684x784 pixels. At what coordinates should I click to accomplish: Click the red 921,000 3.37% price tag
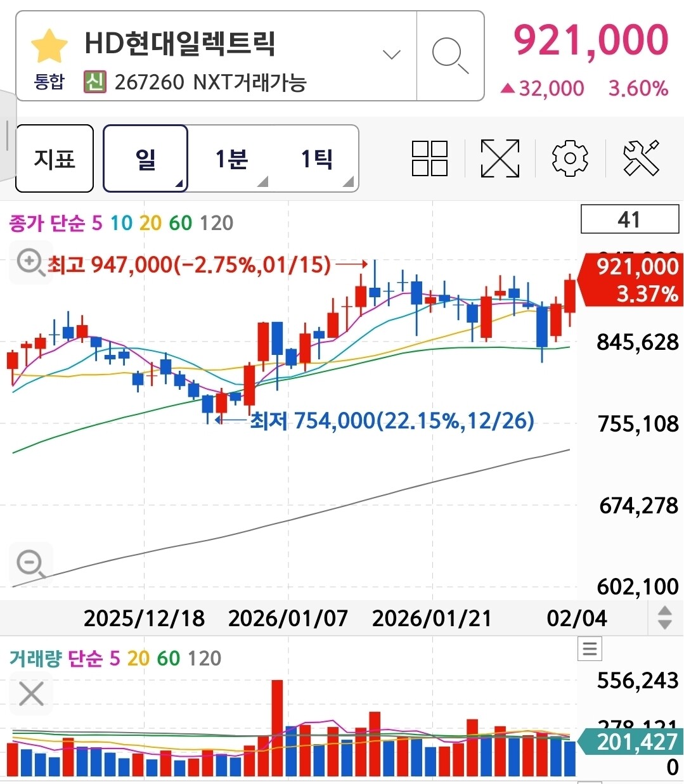630,280
